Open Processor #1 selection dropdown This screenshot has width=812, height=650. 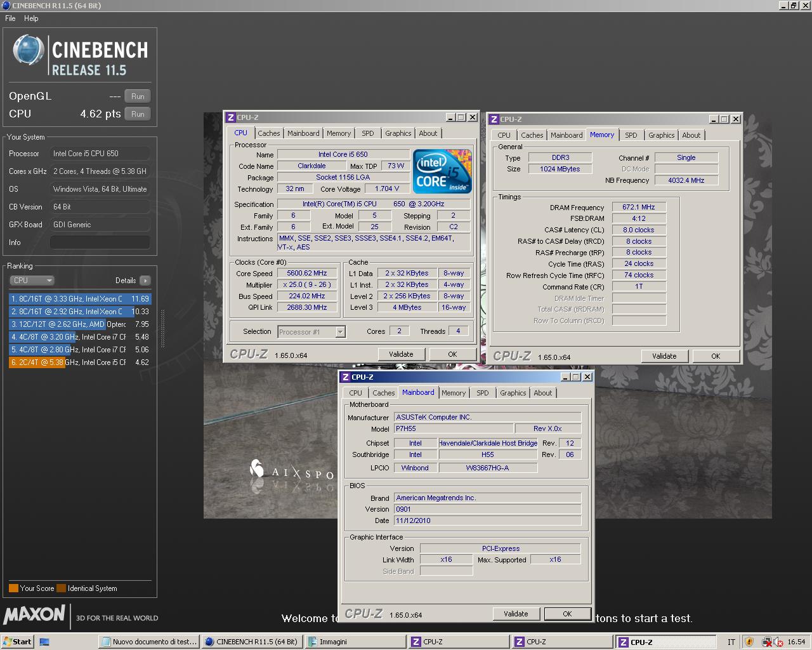pyautogui.click(x=340, y=332)
